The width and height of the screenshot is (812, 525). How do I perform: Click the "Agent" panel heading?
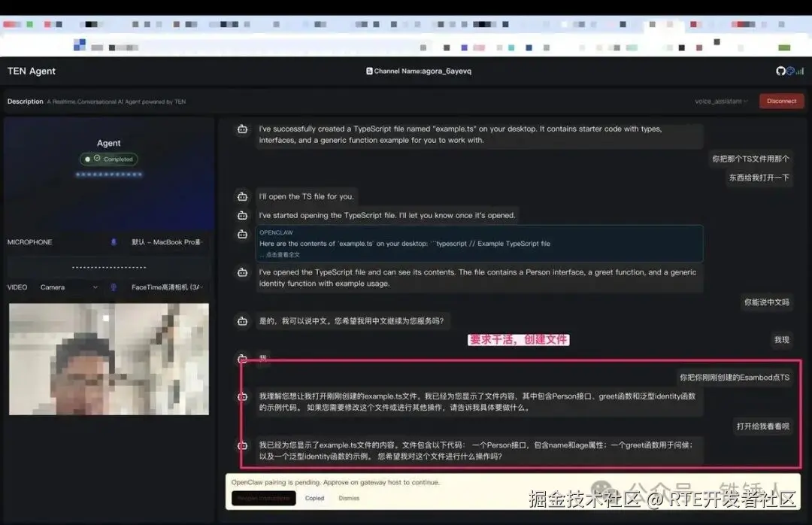109,143
